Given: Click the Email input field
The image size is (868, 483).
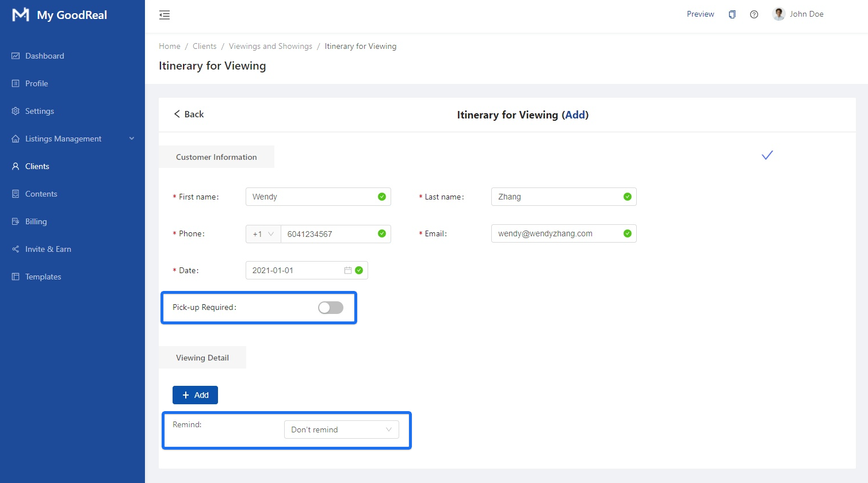Looking at the screenshot, I should (558, 233).
